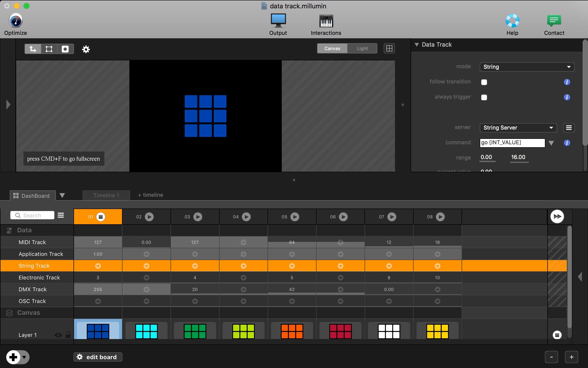Expand the command value dropdown
The width and height of the screenshot is (588, 368).
click(551, 143)
